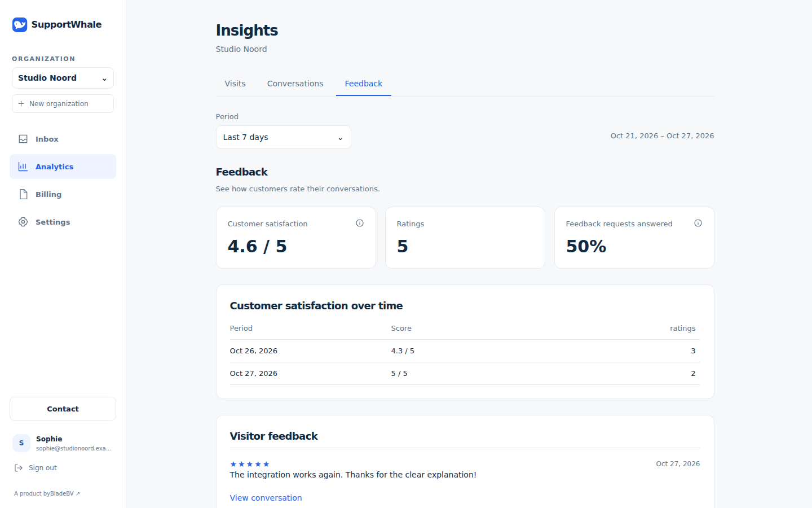Click the sophie@studionoord email text

point(74,448)
